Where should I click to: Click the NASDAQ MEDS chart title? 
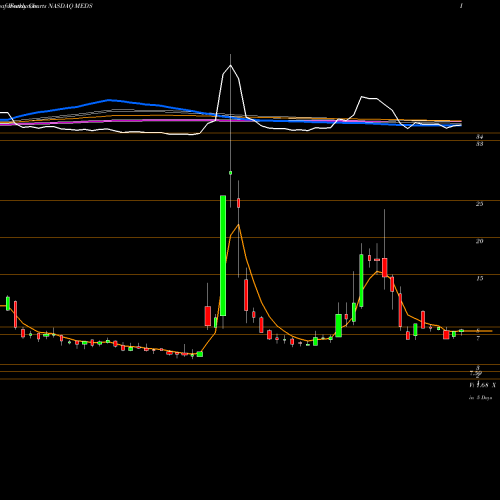(x=70, y=6)
